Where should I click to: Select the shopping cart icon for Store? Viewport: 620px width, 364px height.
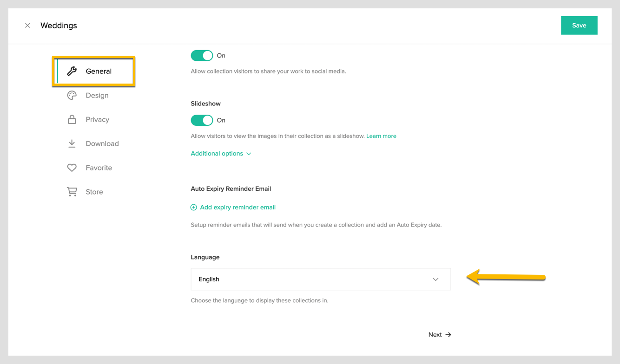coord(72,192)
